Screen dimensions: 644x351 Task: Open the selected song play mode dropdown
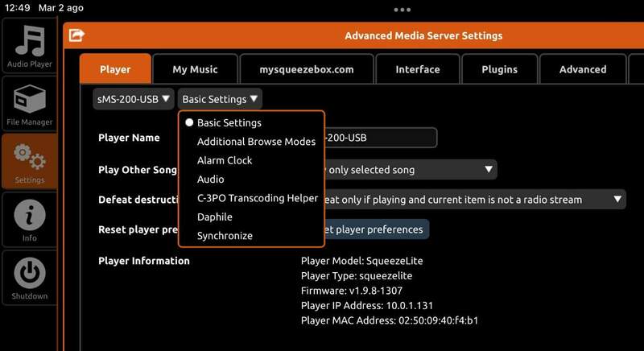click(x=411, y=170)
